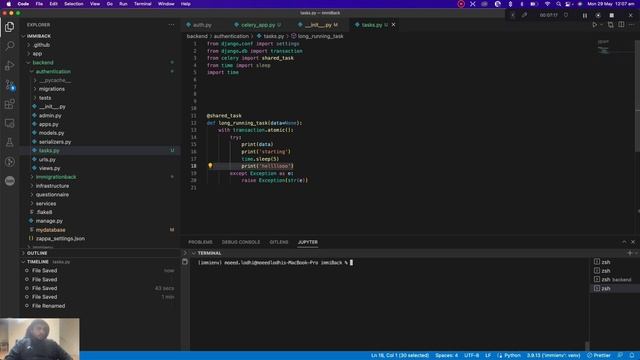Collapse the TIMELINE section
The width and height of the screenshot is (640, 360).
click(38, 262)
